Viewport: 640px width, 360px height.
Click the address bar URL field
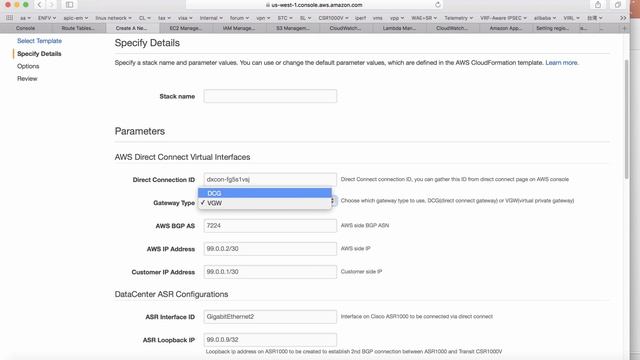click(x=314, y=5)
